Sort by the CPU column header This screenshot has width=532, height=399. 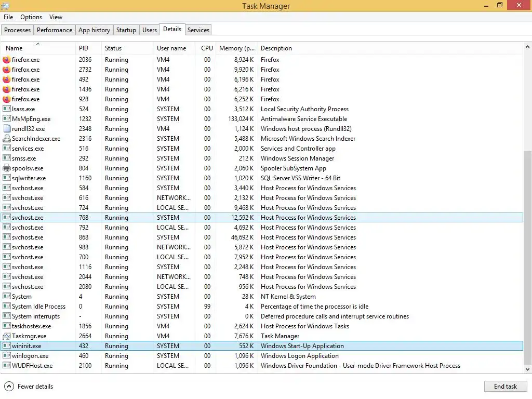(x=206, y=48)
